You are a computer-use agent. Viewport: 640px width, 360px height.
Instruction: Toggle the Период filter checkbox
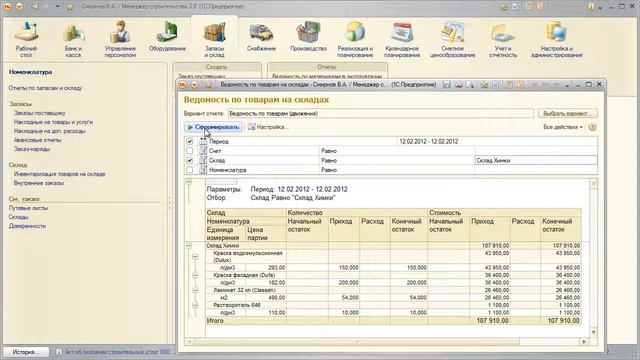pyautogui.click(x=189, y=141)
